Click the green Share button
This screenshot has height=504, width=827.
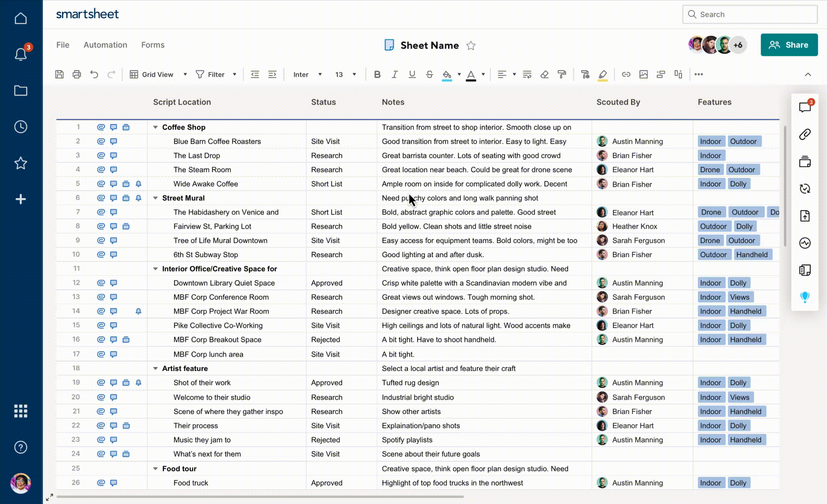[x=789, y=45]
